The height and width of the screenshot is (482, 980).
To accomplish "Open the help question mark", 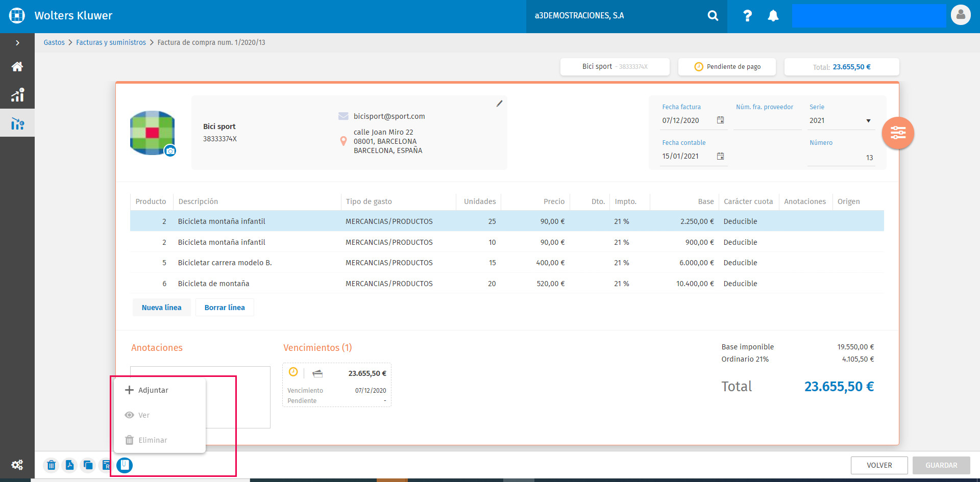I will (747, 16).
